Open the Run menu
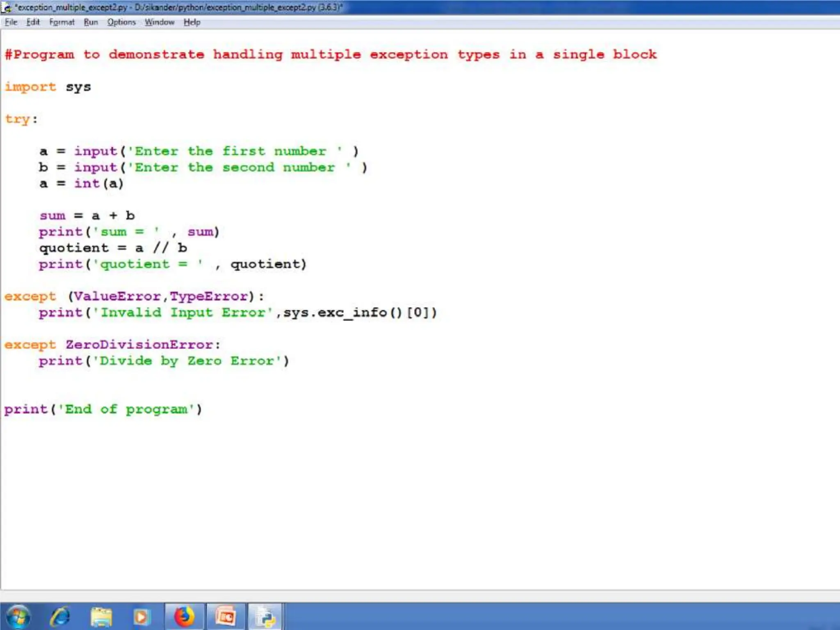The width and height of the screenshot is (840, 630). [x=91, y=22]
